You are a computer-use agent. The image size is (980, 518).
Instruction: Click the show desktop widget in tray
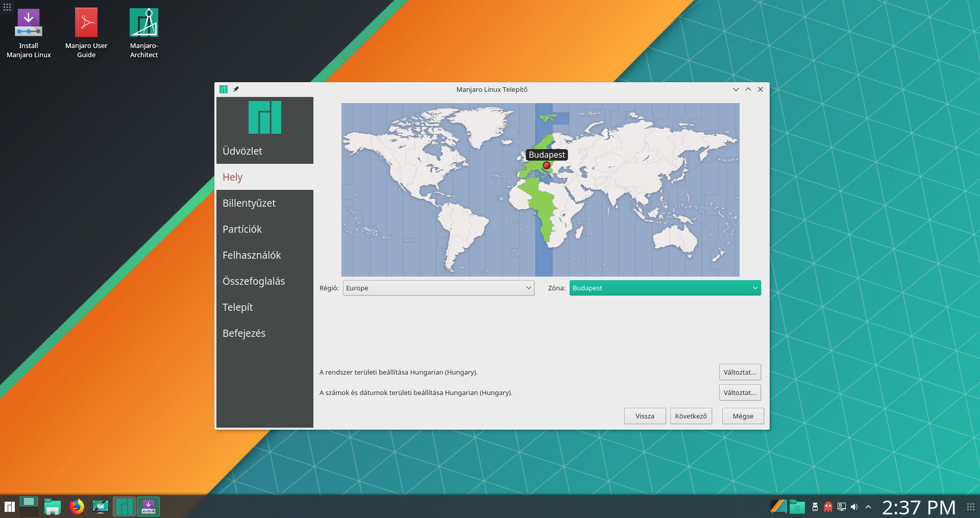pyautogui.click(x=778, y=506)
